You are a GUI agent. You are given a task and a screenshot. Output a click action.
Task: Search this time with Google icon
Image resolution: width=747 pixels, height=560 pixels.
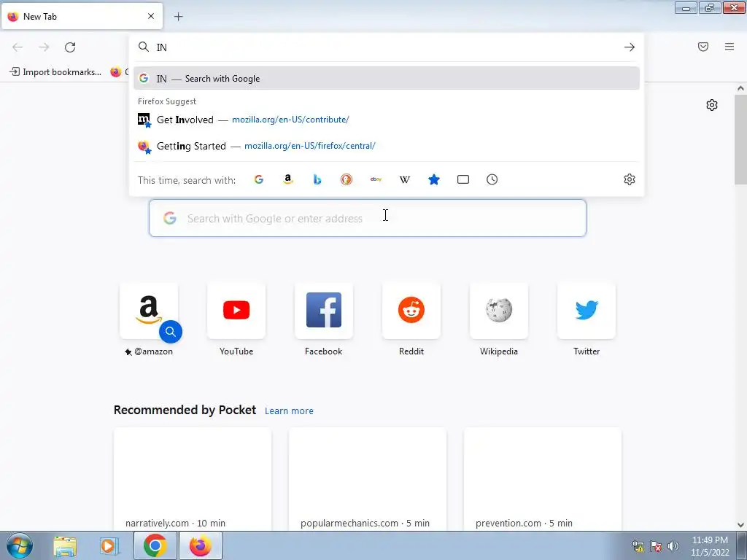259,179
